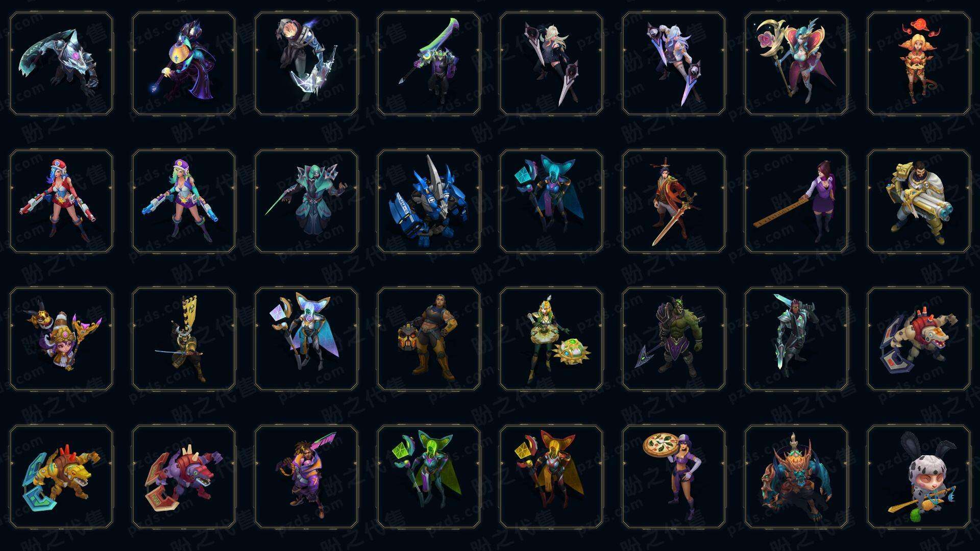Screen dimensions: 980x551
Task: Open the samurai with yellow banner tile
Action: 184,339
